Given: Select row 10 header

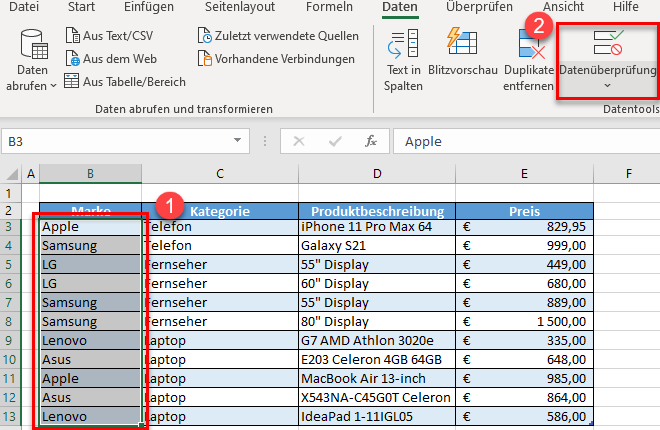Looking at the screenshot, I should 9,359.
